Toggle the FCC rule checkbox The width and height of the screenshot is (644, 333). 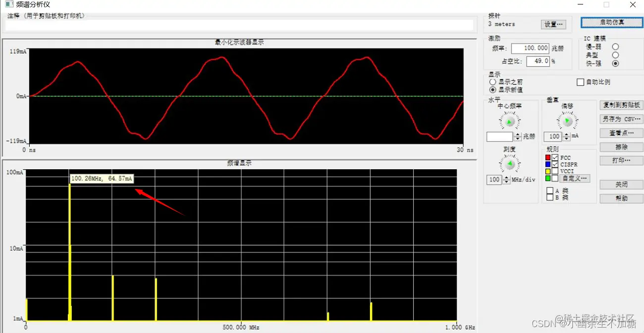[555, 158]
